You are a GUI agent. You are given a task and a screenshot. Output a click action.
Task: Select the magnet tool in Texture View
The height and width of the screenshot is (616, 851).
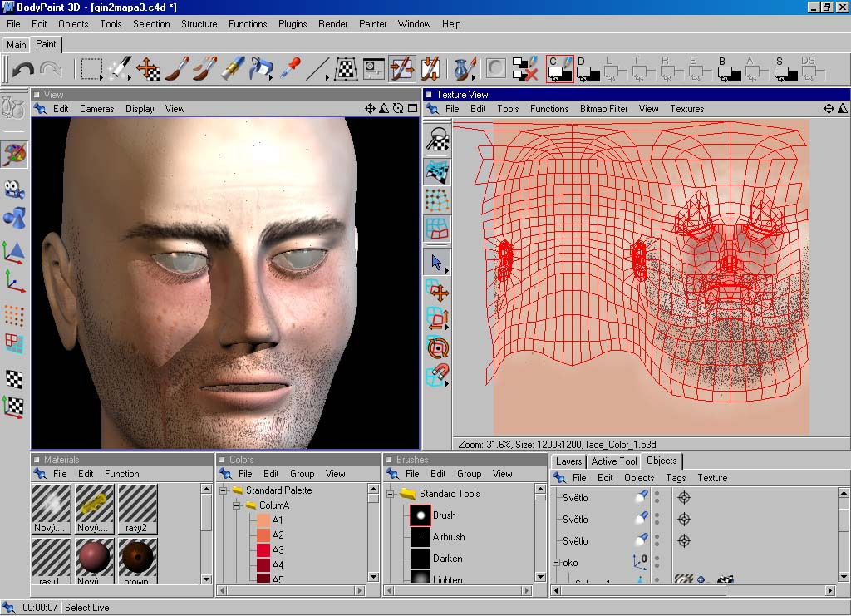[x=437, y=374]
